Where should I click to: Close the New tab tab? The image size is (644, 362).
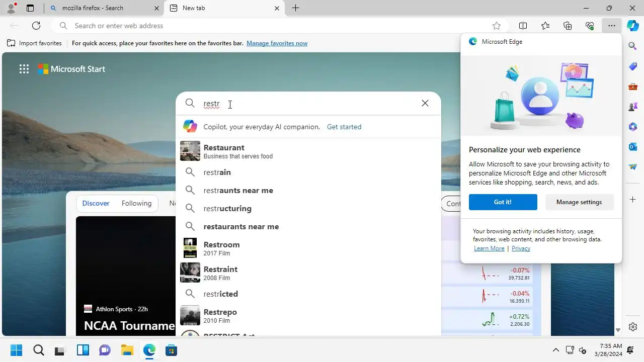click(x=277, y=8)
